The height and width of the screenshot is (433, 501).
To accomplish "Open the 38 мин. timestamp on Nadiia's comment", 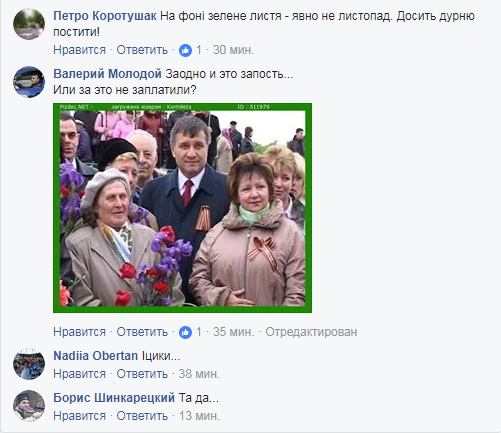I will click(199, 374).
